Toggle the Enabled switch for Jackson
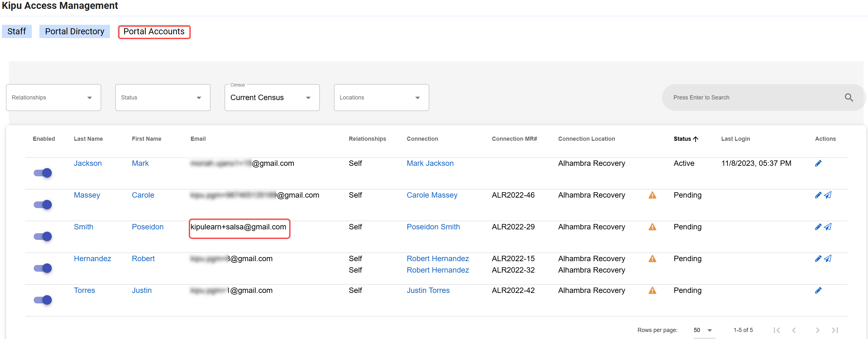The height and width of the screenshot is (339, 868). point(43,173)
